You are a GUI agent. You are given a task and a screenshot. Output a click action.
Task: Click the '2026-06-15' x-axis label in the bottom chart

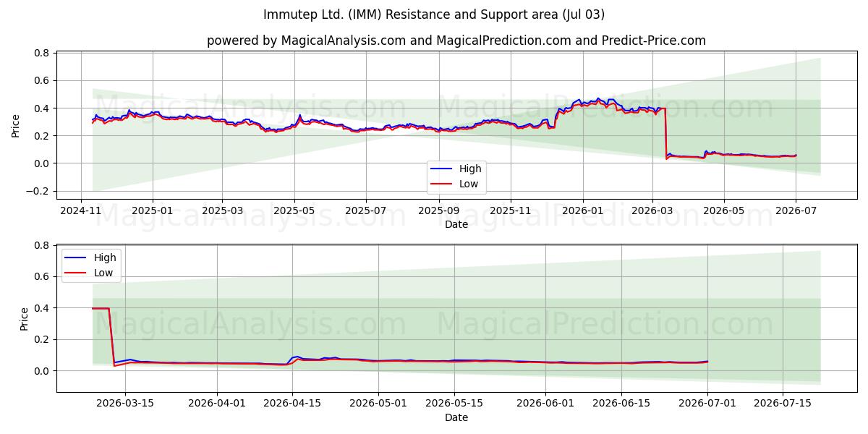coord(621,403)
